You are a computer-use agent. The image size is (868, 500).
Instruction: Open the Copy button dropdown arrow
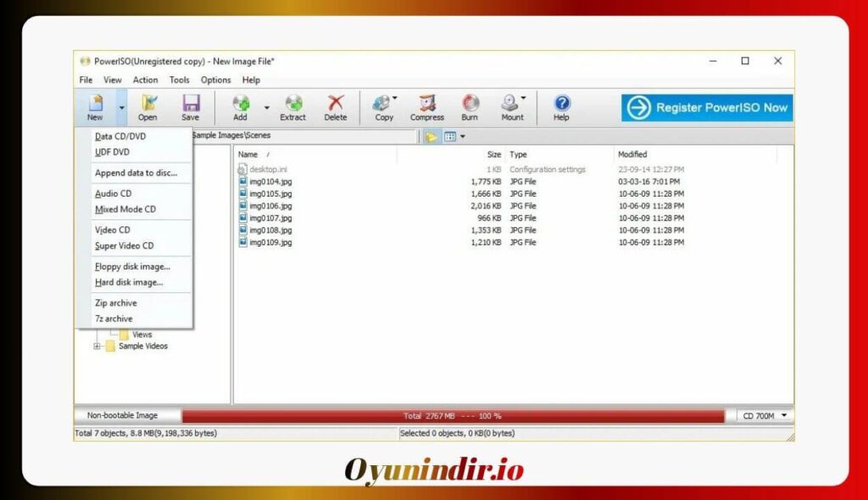tap(395, 98)
